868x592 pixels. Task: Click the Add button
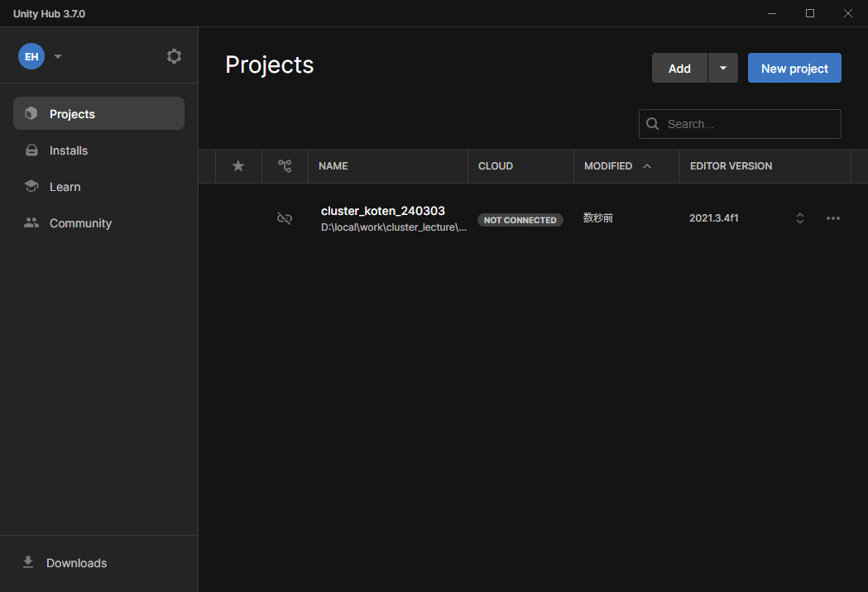coord(679,68)
